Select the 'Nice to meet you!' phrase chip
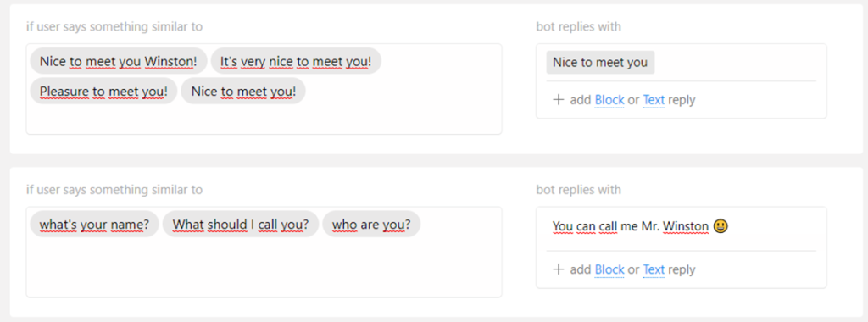 coord(243,91)
